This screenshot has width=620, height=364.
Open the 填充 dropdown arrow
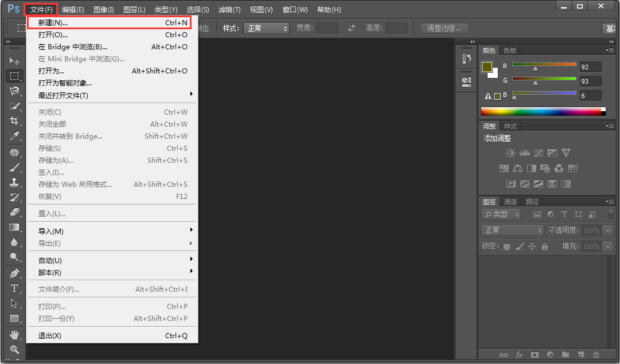(608, 246)
